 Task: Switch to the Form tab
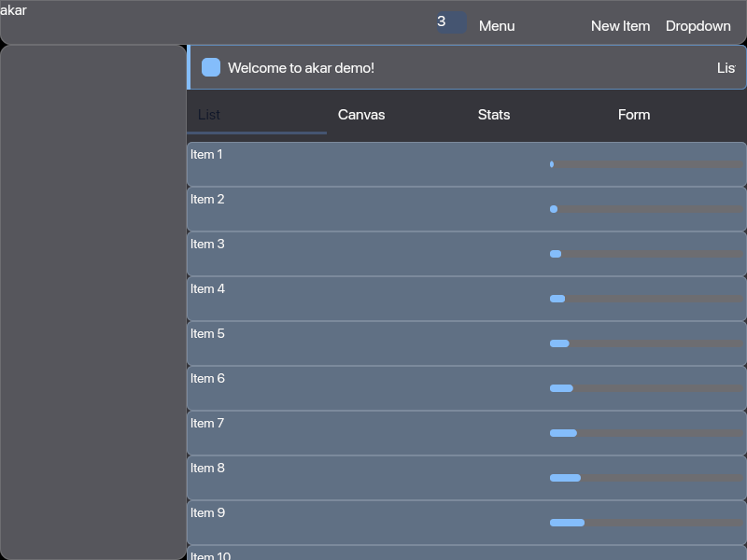tap(677, 115)
